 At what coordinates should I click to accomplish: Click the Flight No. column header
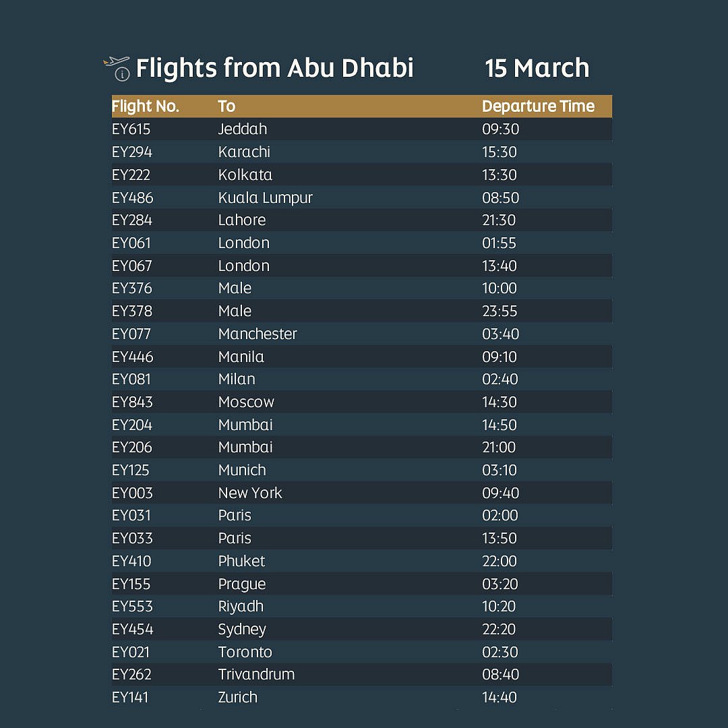coord(145,107)
